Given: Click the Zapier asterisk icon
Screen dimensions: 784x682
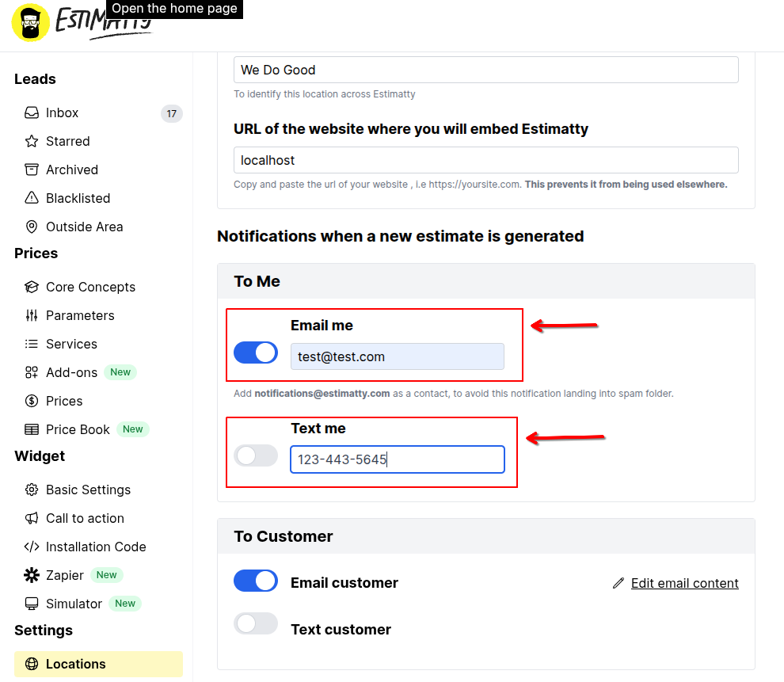Looking at the screenshot, I should tap(32, 575).
